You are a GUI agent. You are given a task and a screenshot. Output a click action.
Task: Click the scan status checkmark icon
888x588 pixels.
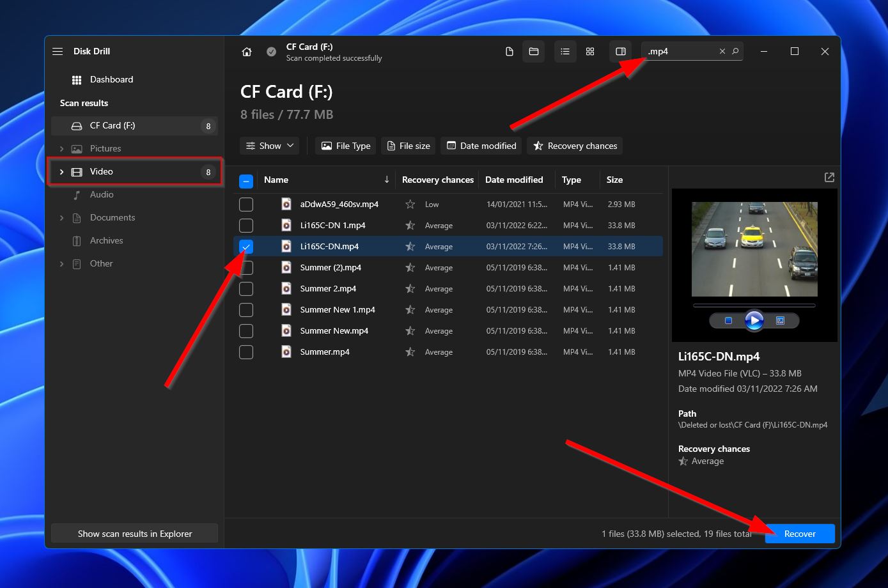coord(271,52)
